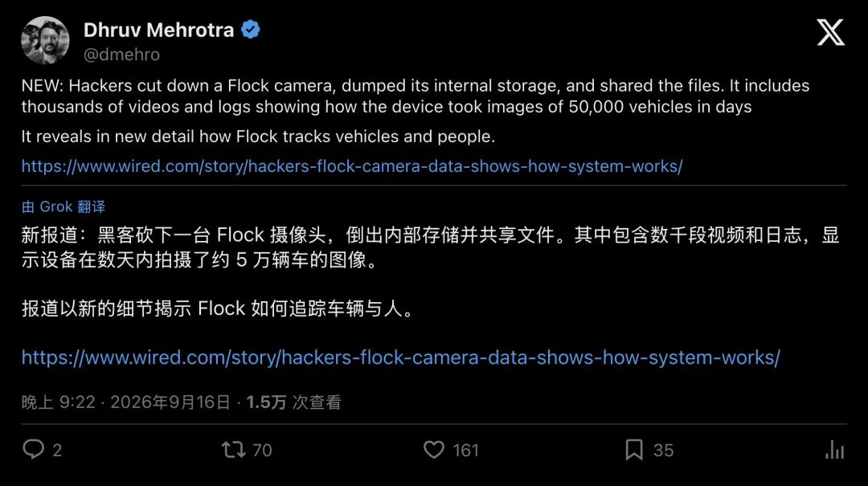Open Dhruv Mehrotra's profile avatar

pyautogui.click(x=45, y=40)
